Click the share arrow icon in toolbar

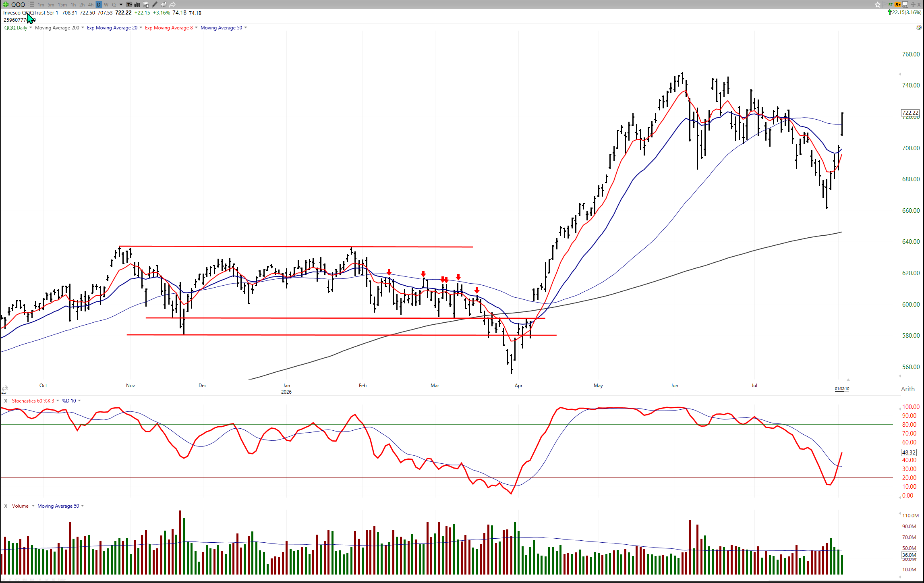coord(172,4)
